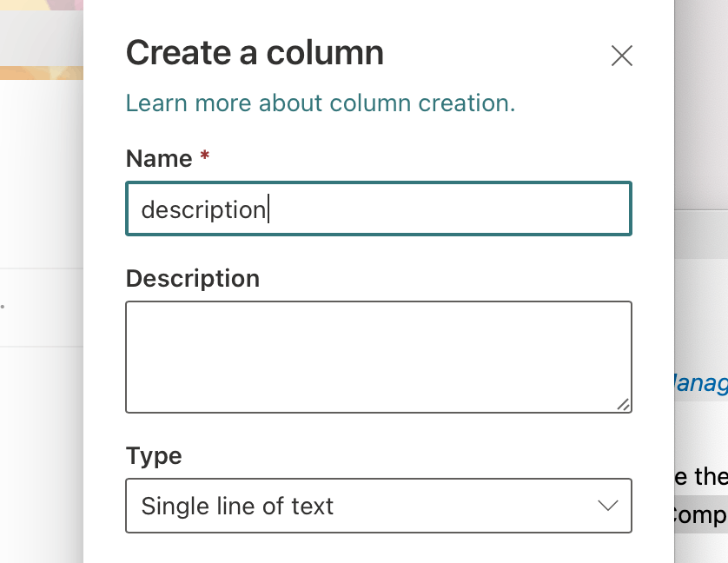
Task: Open Learn more about column creation link
Action: (x=320, y=103)
